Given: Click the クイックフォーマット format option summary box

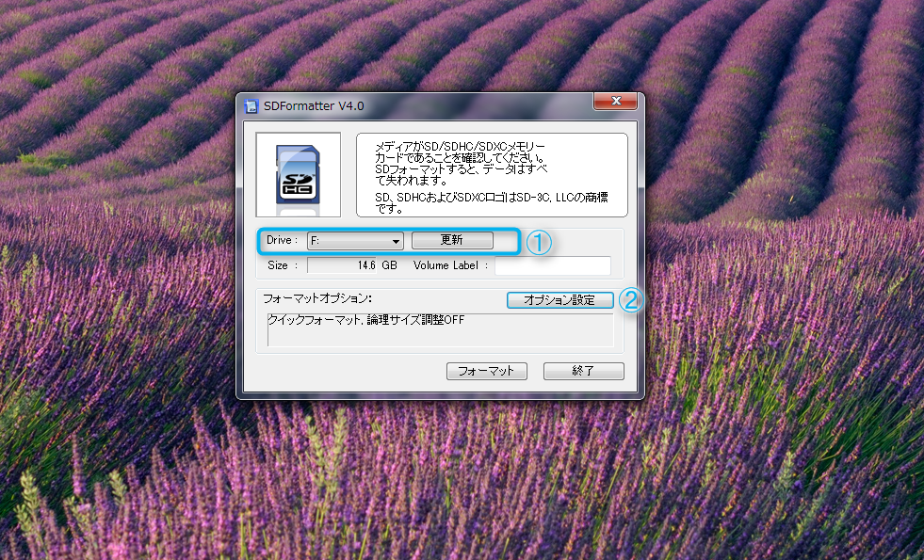Looking at the screenshot, I should (x=440, y=329).
